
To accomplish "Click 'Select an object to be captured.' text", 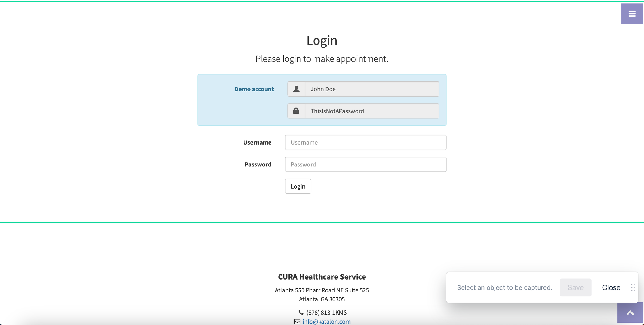I will click(x=504, y=287).
